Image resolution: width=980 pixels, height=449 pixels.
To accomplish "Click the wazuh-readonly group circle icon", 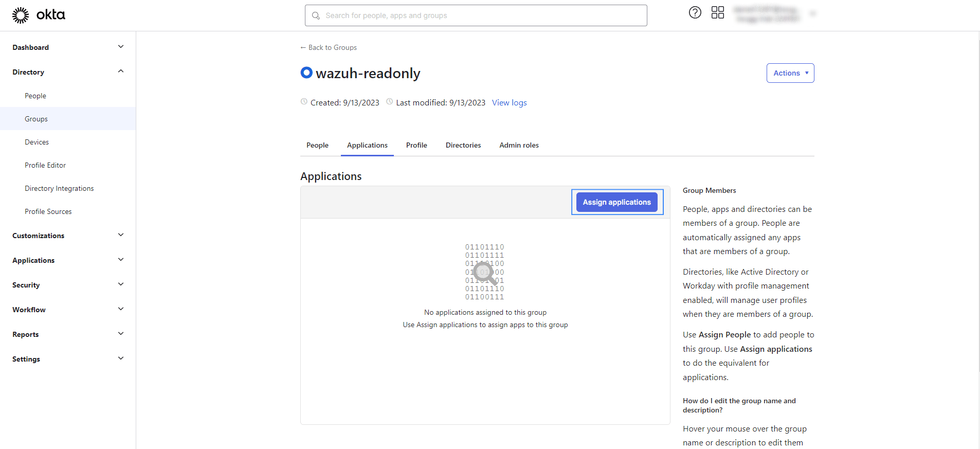I will pos(306,73).
